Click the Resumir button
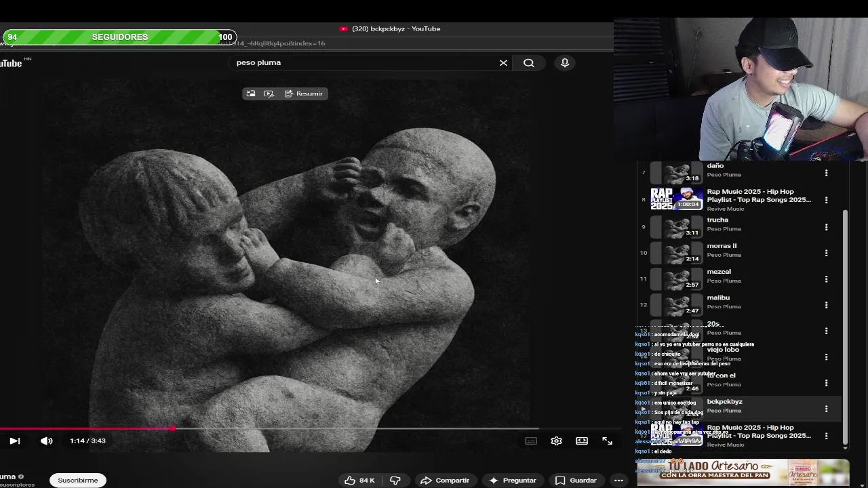868x488 pixels. pos(304,94)
